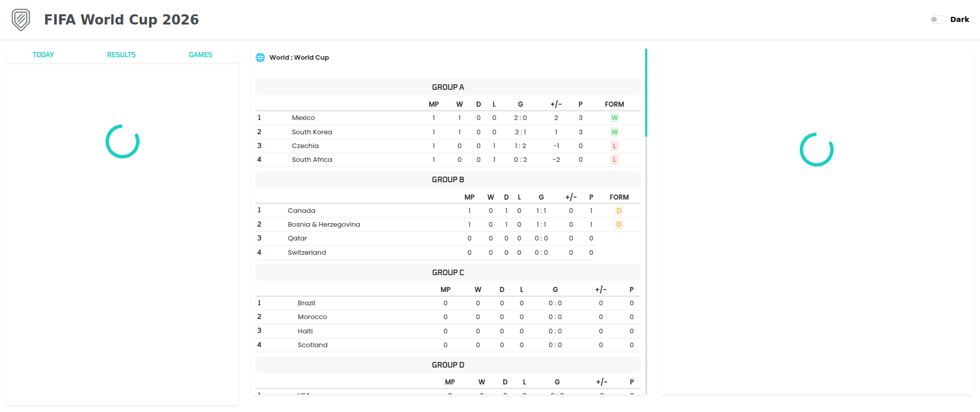Click the +/- column header in Group D

click(x=602, y=382)
